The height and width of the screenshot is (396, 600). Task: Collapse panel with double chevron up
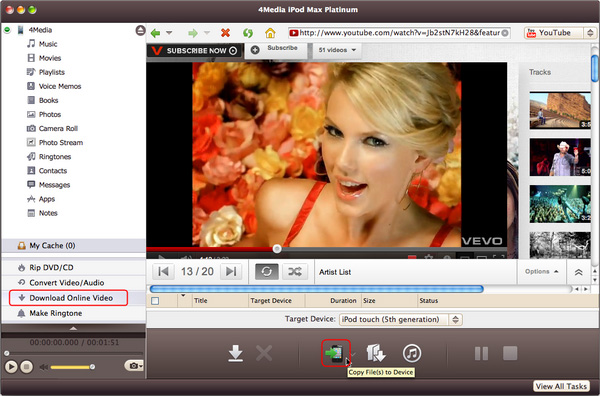tap(579, 272)
